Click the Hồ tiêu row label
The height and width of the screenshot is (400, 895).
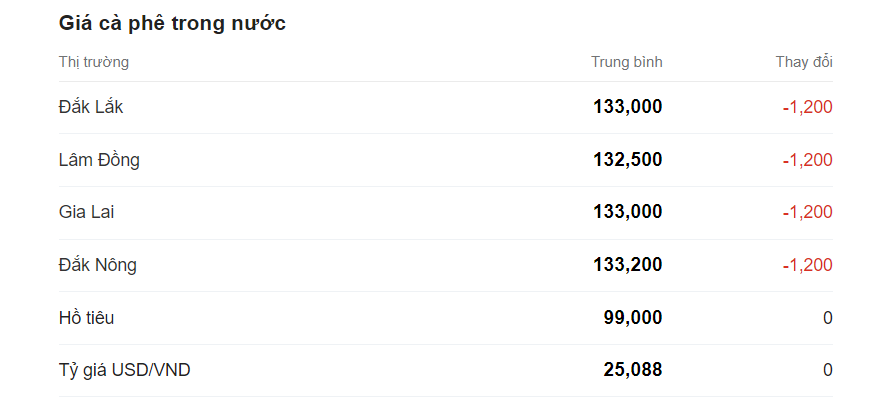(x=86, y=318)
